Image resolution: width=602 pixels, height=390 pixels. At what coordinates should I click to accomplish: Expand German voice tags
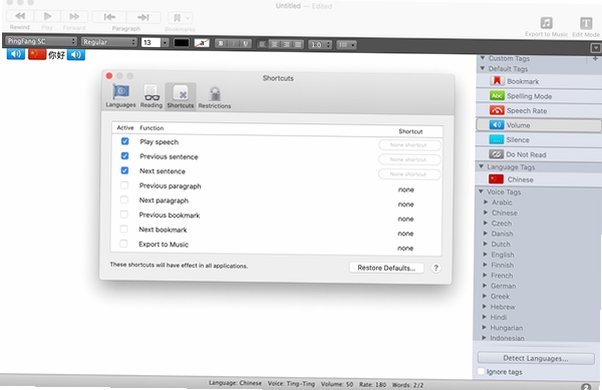click(485, 285)
